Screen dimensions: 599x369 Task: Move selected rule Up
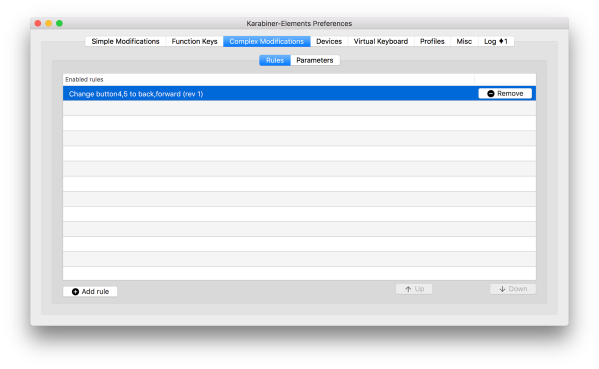click(x=414, y=289)
